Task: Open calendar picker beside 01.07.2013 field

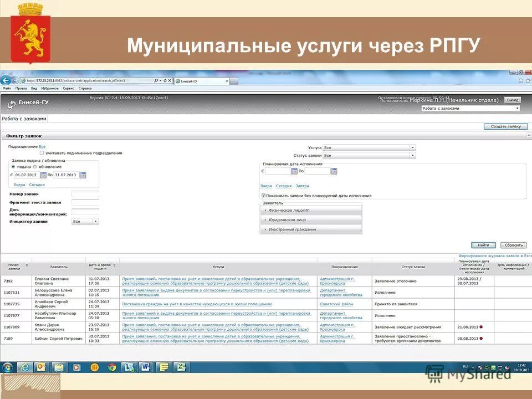Action: pos(44,175)
